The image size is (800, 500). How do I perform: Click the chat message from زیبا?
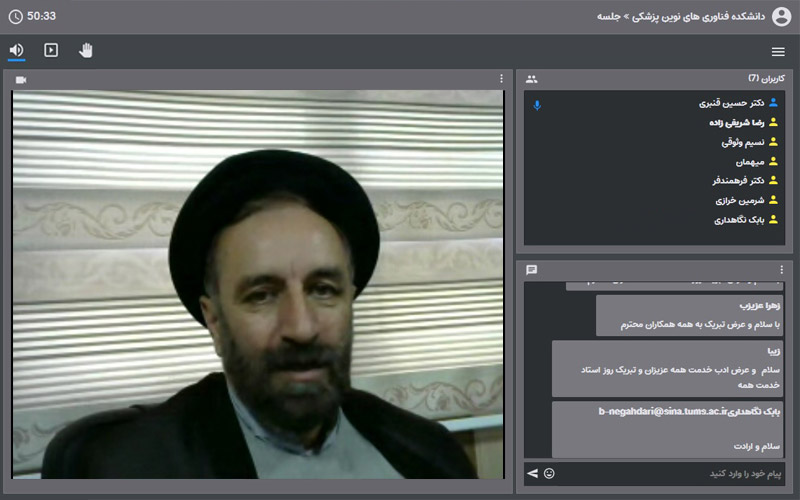pos(667,368)
